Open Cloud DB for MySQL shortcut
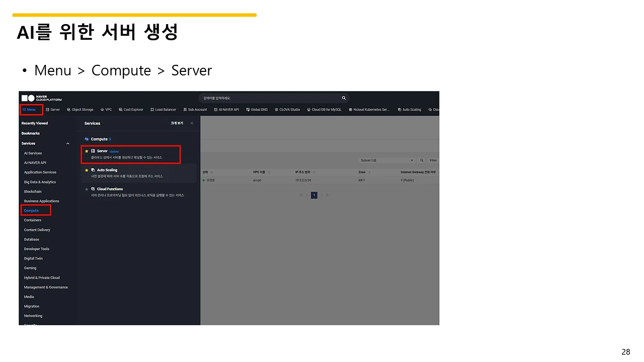The image size is (644, 362). pyautogui.click(x=324, y=110)
